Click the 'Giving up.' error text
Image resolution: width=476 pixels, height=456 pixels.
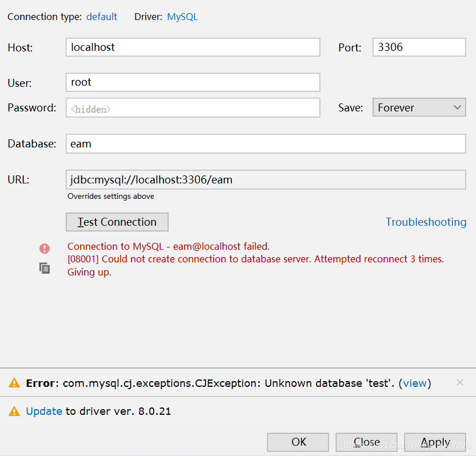click(x=89, y=272)
